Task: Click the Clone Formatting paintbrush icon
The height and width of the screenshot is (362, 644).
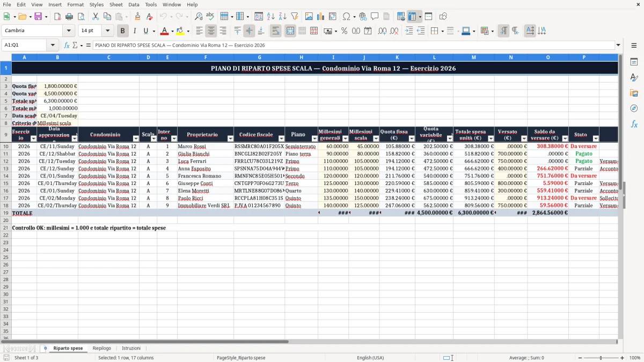Action: click(x=137, y=17)
